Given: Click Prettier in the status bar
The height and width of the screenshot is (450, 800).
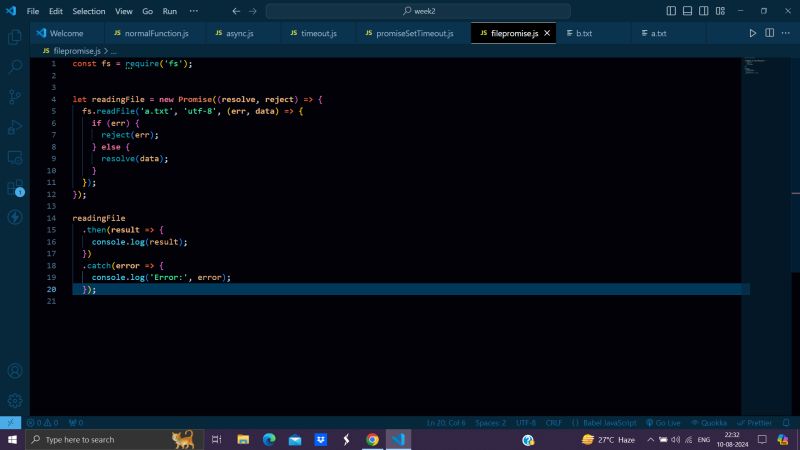Looking at the screenshot, I should (755, 423).
